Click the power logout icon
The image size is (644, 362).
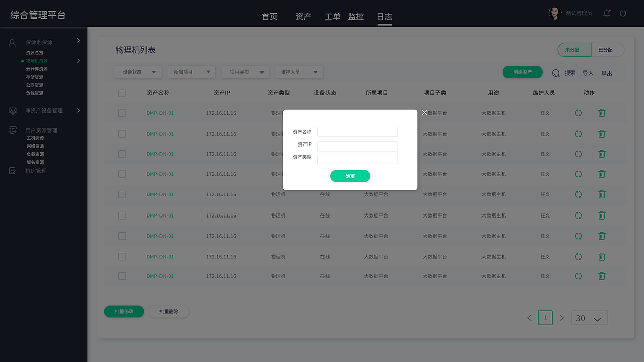pos(624,13)
